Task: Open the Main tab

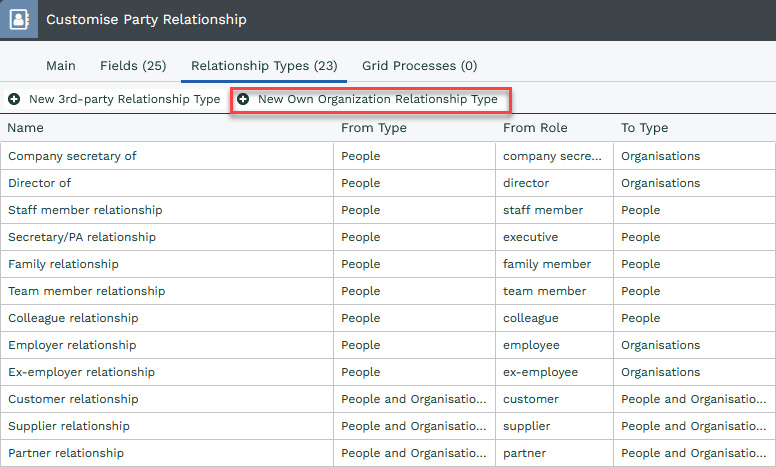Action: click(61, 66)
